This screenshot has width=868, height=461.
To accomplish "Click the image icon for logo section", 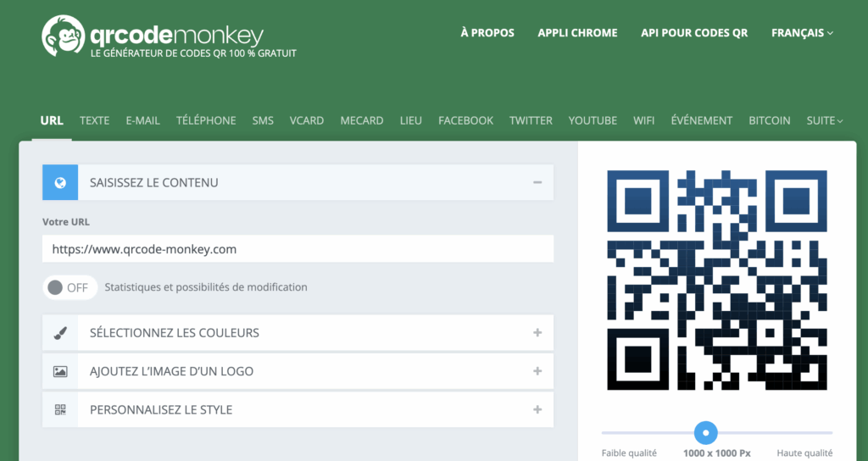I will point(60,371).
